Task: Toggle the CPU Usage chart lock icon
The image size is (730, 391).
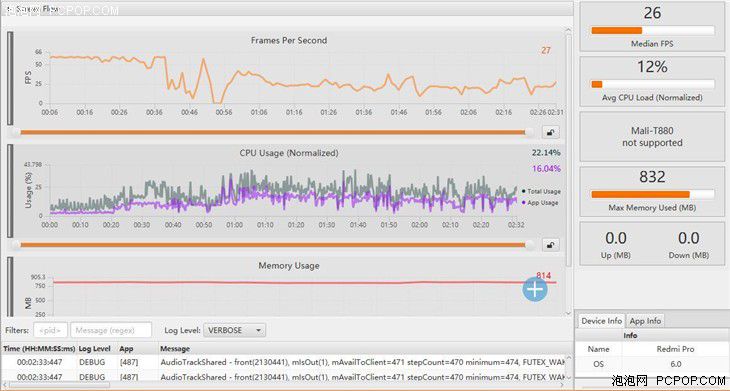Action: click(551, 245)
